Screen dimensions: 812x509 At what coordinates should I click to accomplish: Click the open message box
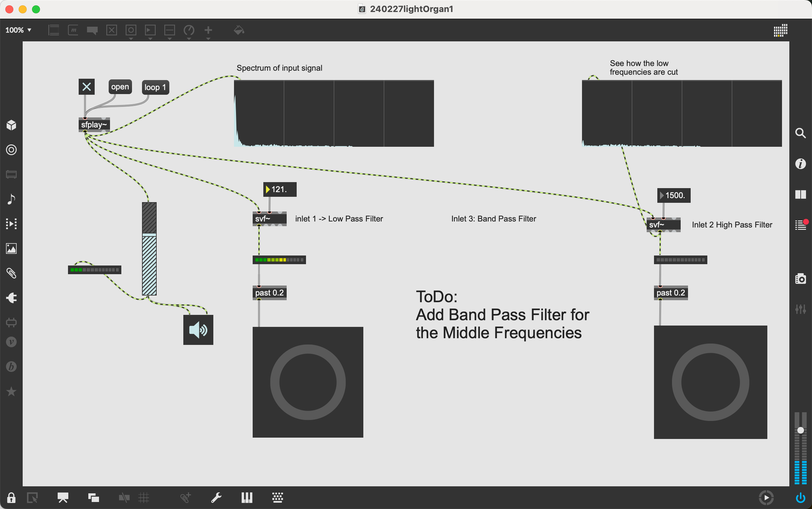pos(120,87)
